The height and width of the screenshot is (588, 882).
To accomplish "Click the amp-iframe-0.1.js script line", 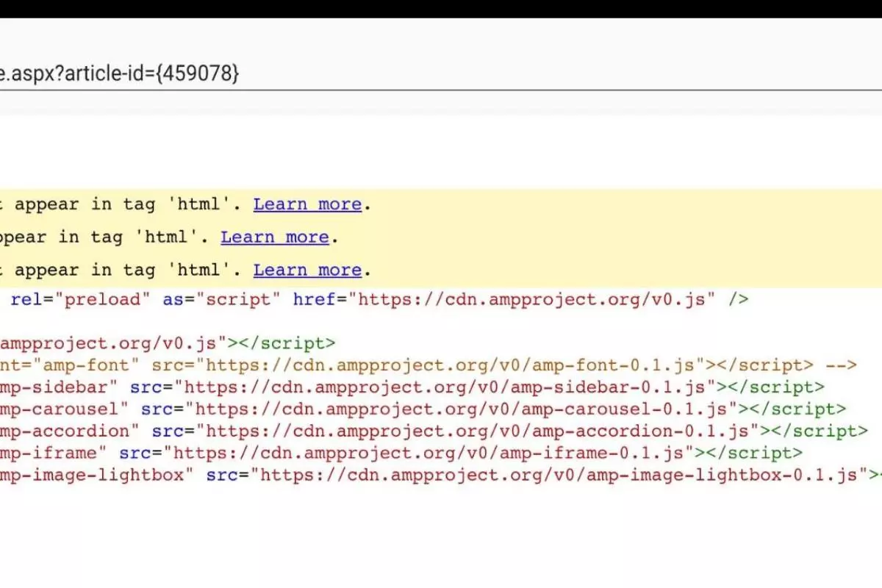I will pyautogui.click(x=401, y=453).
